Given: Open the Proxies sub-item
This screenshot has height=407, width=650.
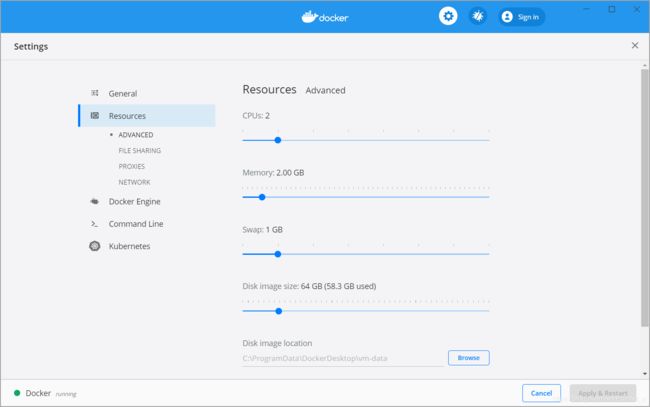Looking at the screenshot, I should pyautogui.click(x=131, y=166).
